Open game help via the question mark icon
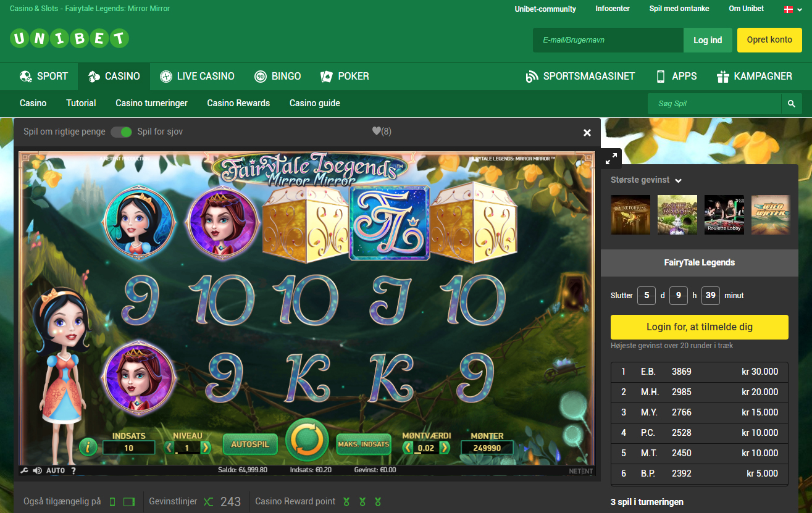Image resolution: width=812 pixels, height=513 pixels. pyautogui.click(x=72, y=470)
